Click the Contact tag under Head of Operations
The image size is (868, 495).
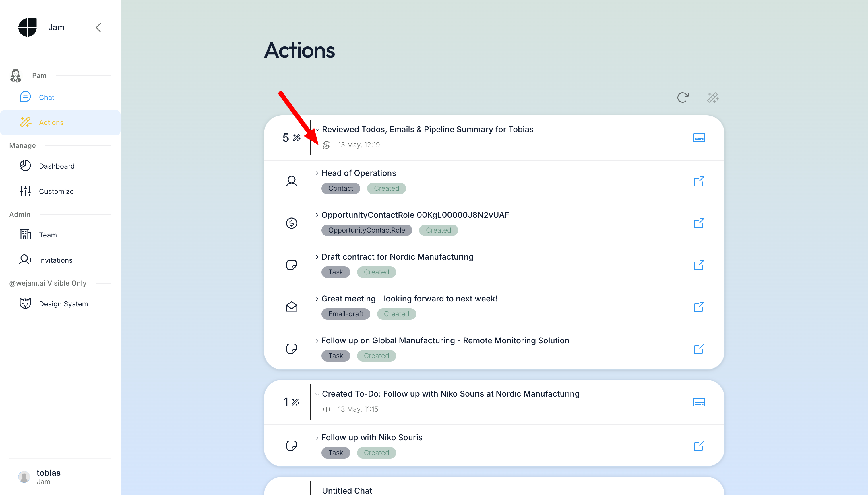tap(341, 188)
